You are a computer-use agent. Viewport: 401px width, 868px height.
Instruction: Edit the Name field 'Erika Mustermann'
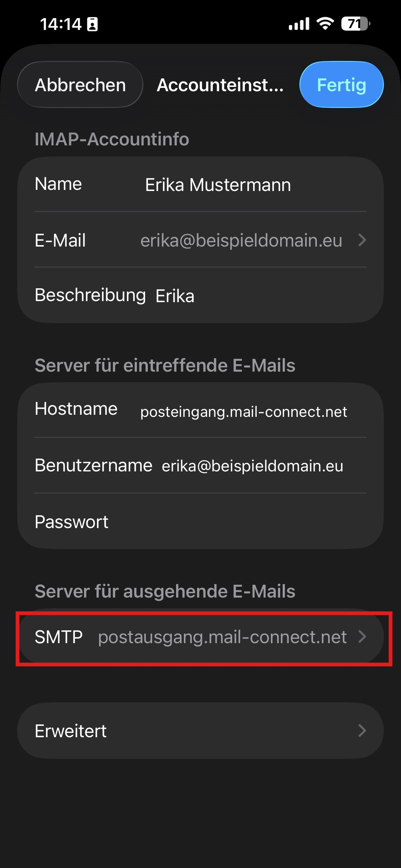(x=218, y=185)
